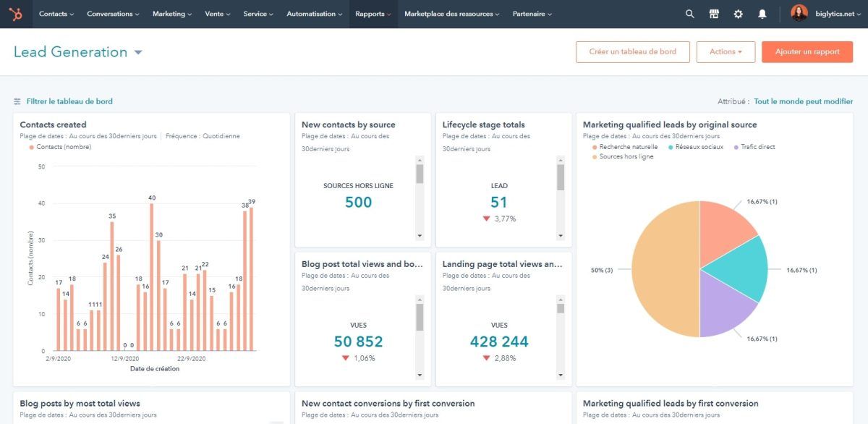The width and height of the screenshot is (868, 424).
Task: Open the settings gear icon
Action: [x=738, y=13]
